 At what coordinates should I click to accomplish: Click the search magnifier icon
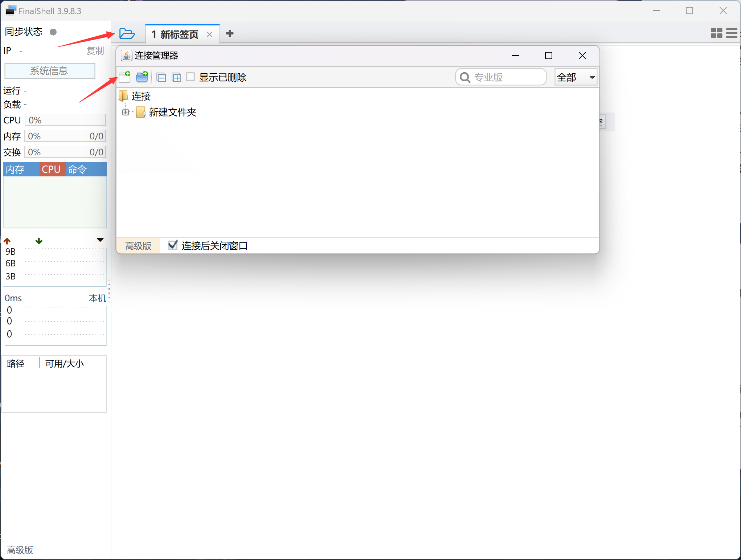pos(465,77)
